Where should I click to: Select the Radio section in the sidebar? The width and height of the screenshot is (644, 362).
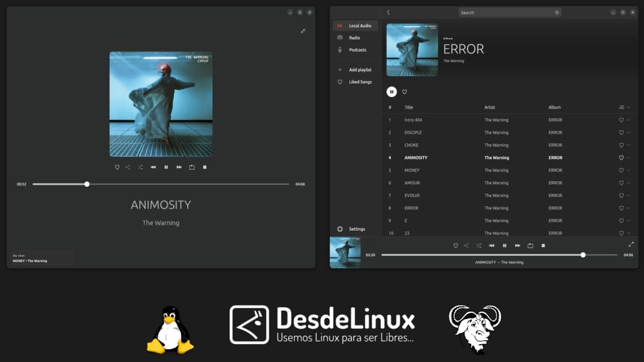coord(354,38)
